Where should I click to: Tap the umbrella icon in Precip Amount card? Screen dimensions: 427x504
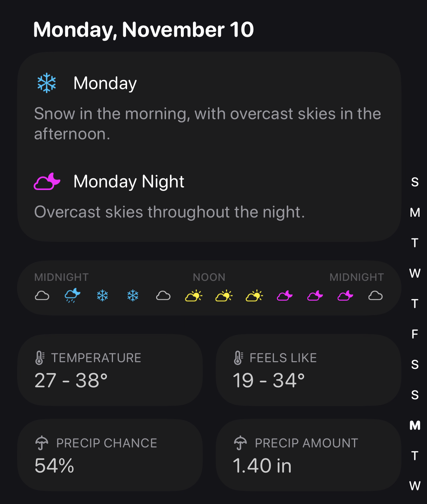click(240, 443)
